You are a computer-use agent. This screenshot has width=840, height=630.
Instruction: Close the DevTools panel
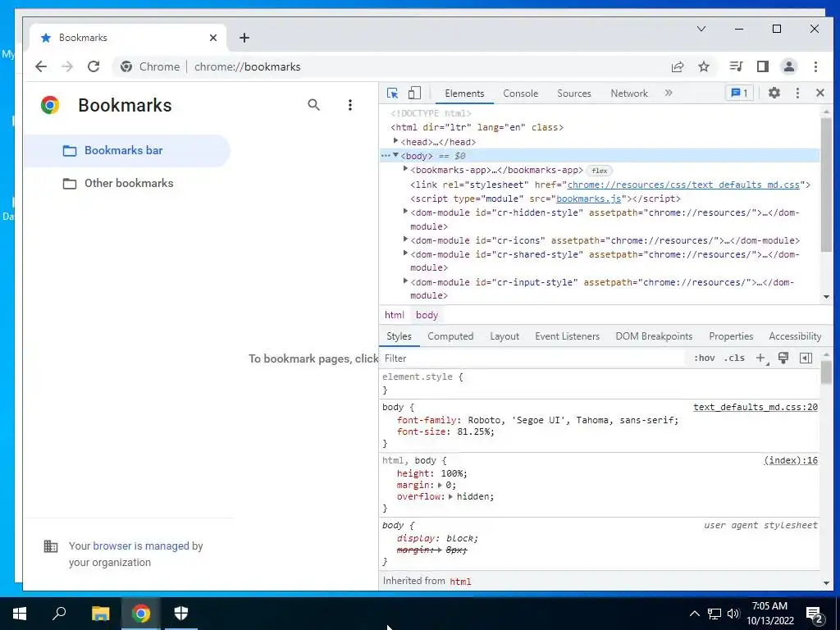point(820,94)
